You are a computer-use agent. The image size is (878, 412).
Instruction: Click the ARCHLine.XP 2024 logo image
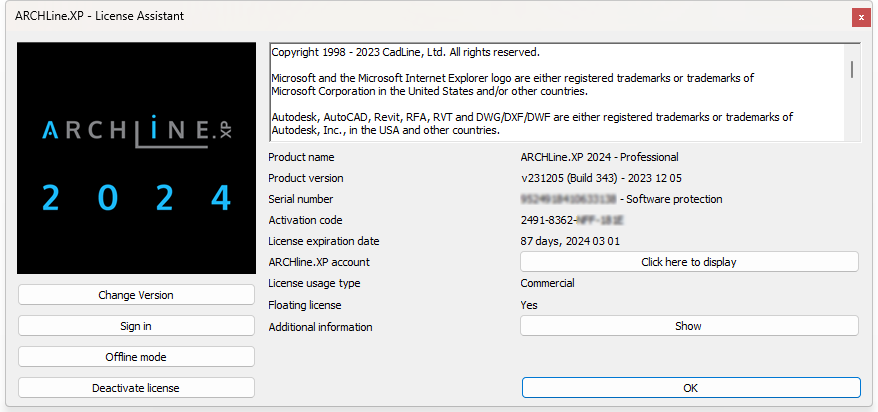pos(137,158)
